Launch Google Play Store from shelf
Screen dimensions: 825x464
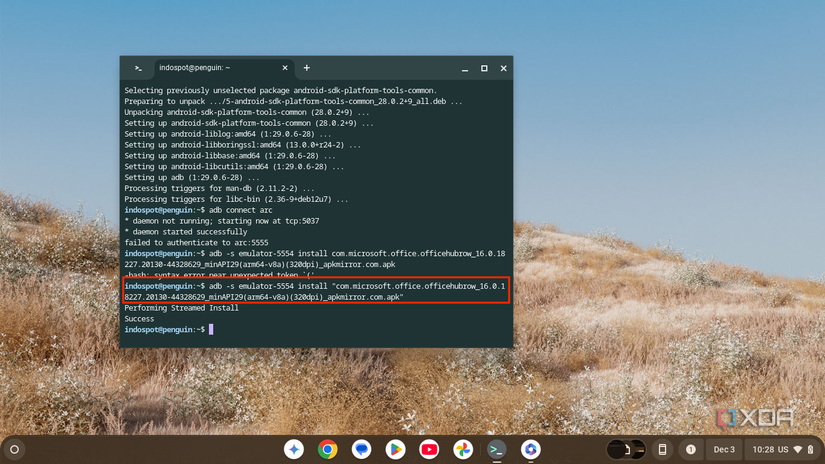pyautogui.click(x=395, y=449)
